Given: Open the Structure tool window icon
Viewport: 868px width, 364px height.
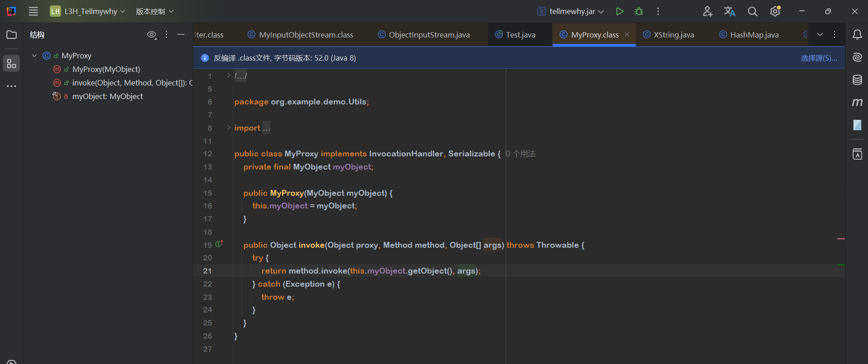Looking at the screenshot, I should coord(11,64).
